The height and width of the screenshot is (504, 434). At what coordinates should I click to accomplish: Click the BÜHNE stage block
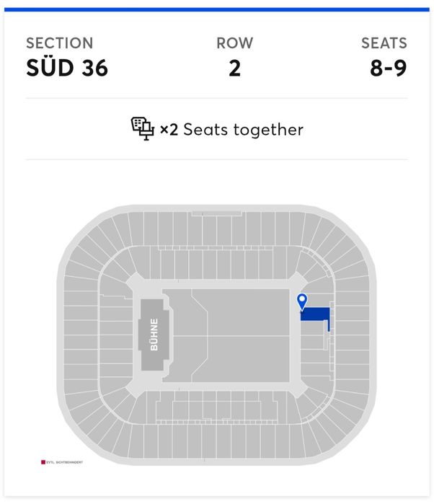coord(154,335)
